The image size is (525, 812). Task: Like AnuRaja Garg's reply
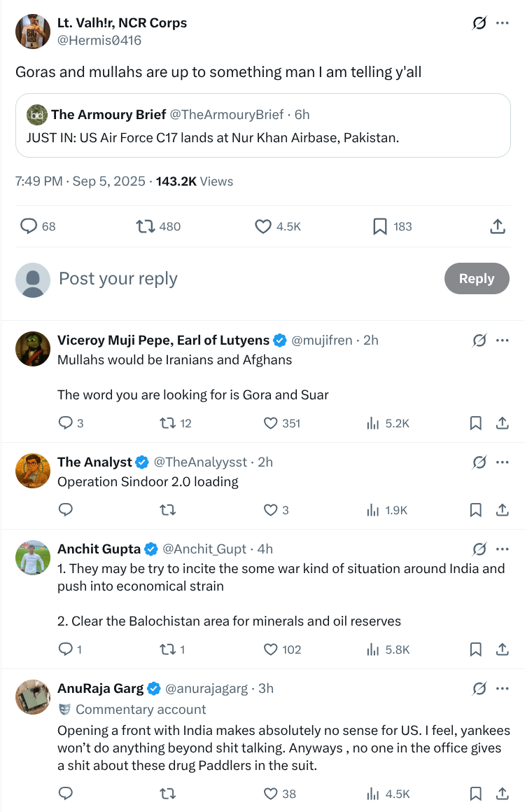271,794
